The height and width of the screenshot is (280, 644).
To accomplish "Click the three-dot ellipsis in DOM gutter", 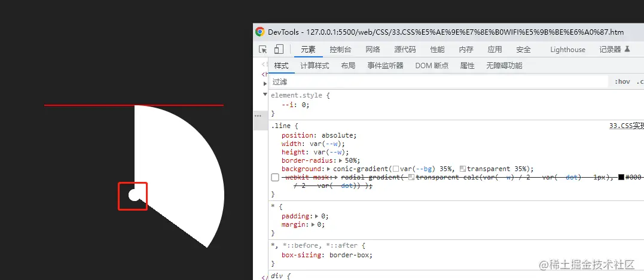I will [x=258, y=116].
